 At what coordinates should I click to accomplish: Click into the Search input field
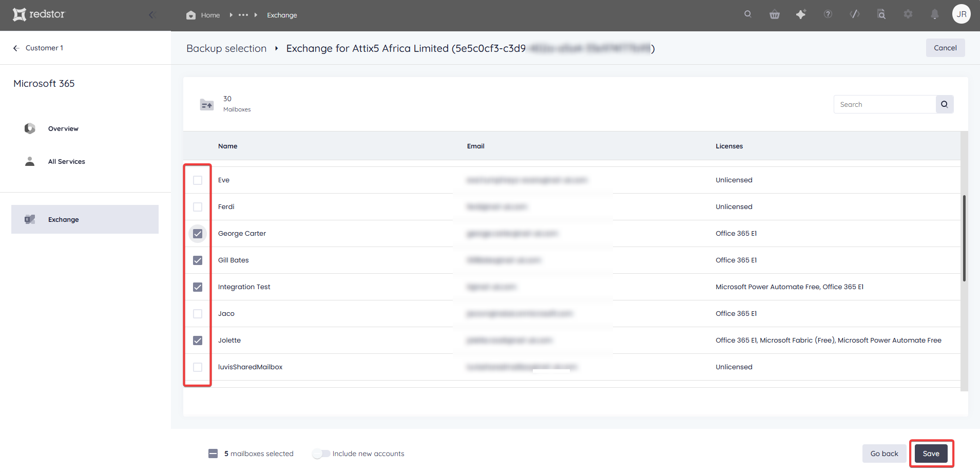point(885,104)
